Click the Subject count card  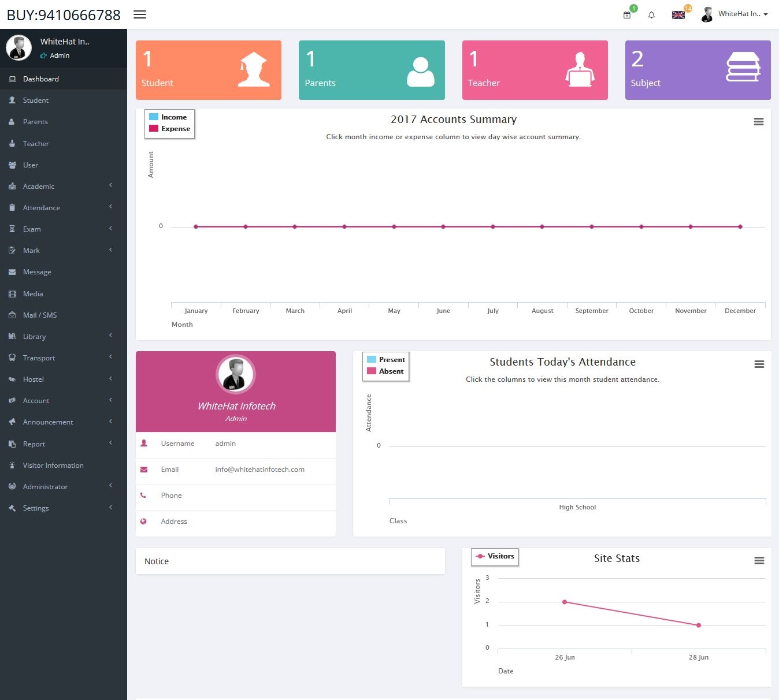click(698, 70)
